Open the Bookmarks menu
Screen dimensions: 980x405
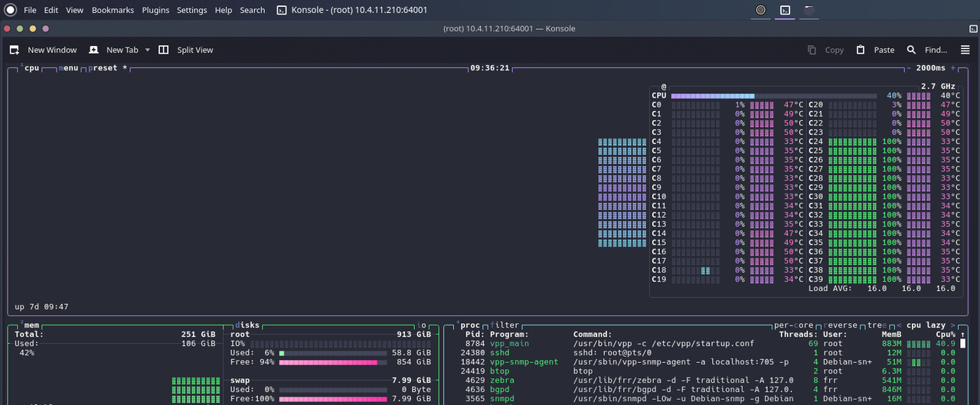click(113, 10)
